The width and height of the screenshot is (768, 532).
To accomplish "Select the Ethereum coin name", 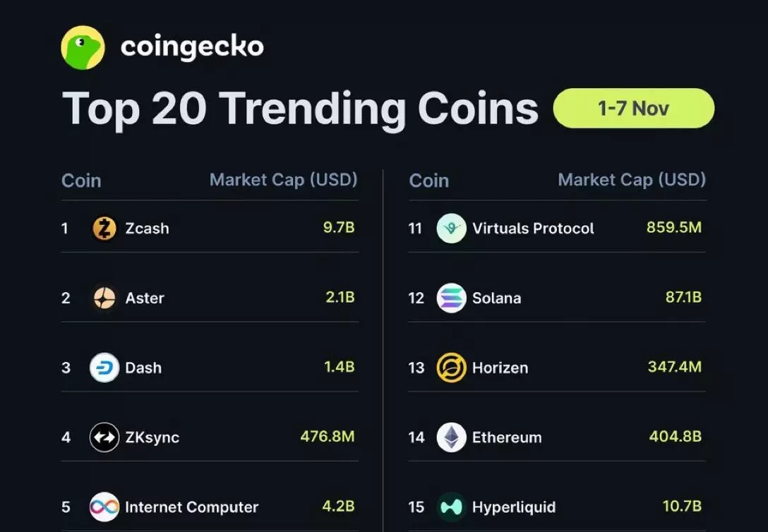I will click(x=507, y=437).
